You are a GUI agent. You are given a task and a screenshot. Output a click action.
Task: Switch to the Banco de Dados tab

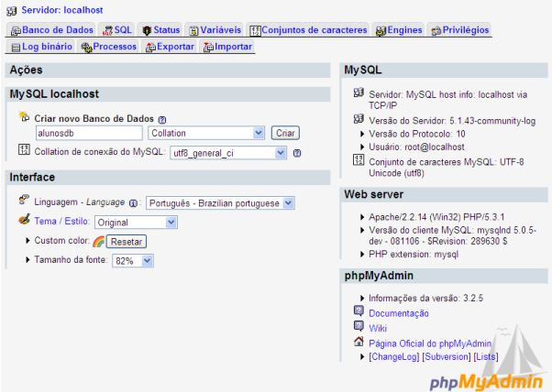click(52, 30)
